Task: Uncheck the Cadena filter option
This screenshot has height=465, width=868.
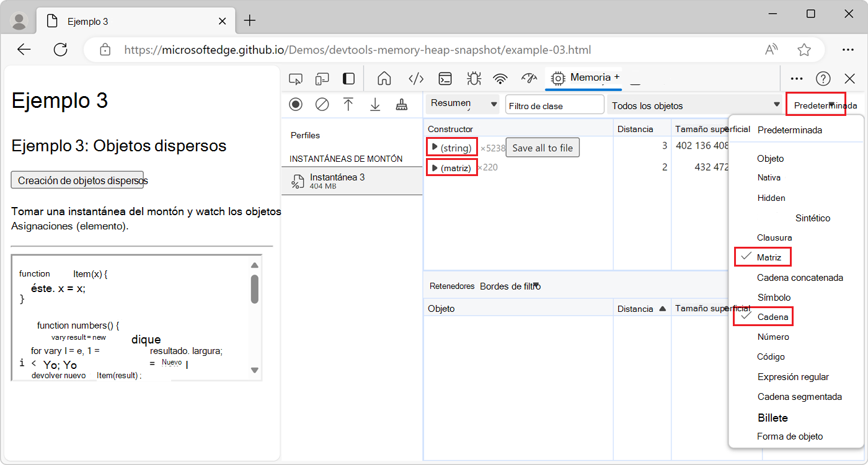Action: tap(773, 317)
